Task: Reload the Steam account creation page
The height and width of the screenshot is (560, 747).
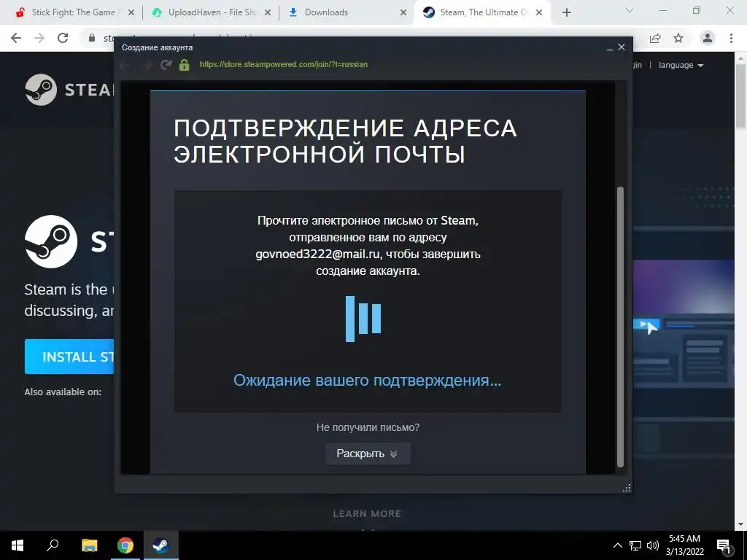Action: pyautogui.click(x=166, y=65)
